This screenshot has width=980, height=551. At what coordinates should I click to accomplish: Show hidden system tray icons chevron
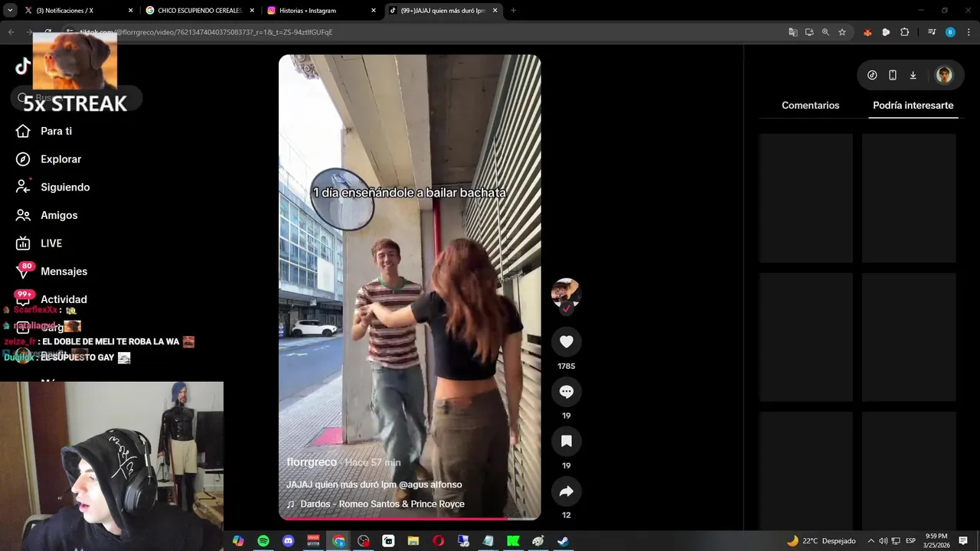[871, 541]
